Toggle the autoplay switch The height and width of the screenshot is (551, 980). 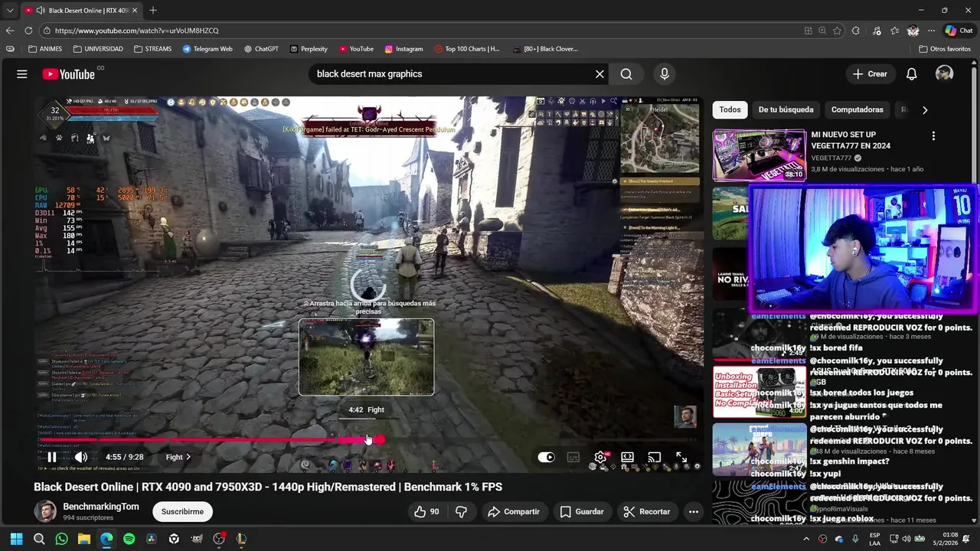click(546, 457)
